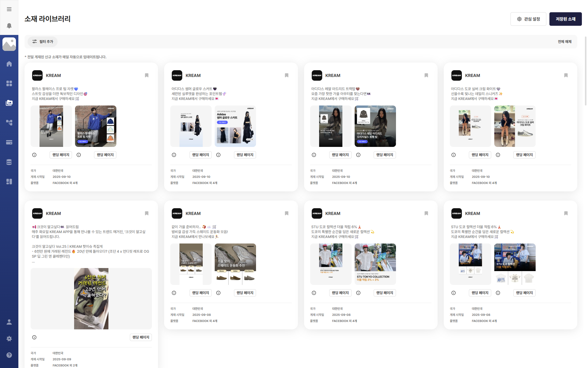Open the 가을 맞이 스웨이드 운동화 추천 banner thumbnail
The image size is (588, 368).
tap(235, 264)
